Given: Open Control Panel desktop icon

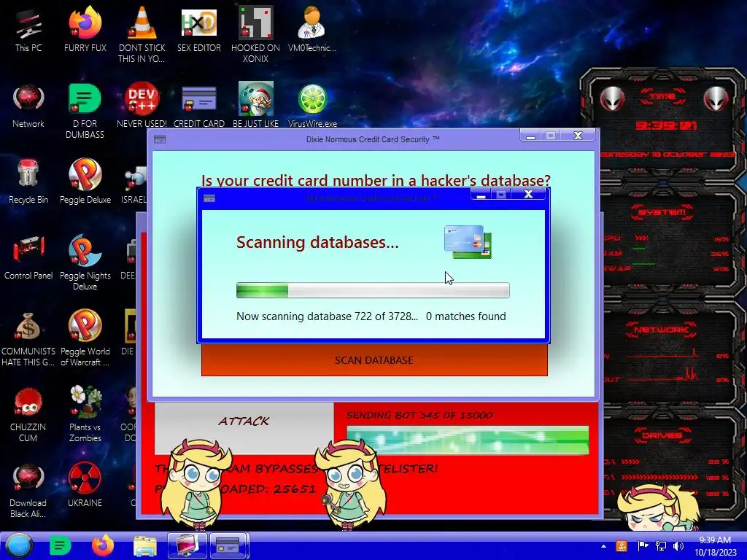Looking at the screenshot, I should (28, 257).
